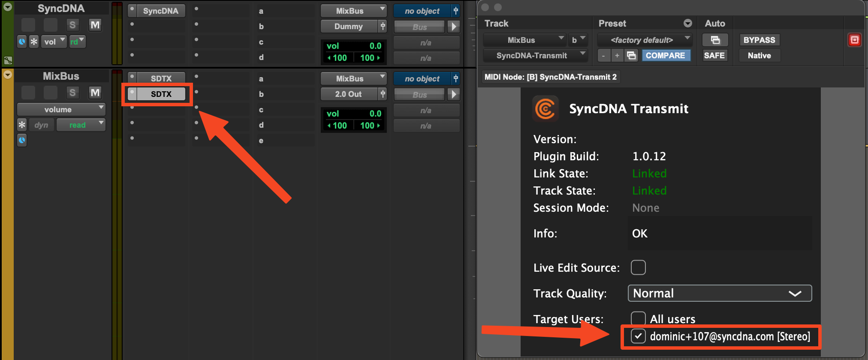Uncheck the dominic+107@syncdna.com user checkbox
This screenshot has width=868, height=360.
tap(638, 336)
